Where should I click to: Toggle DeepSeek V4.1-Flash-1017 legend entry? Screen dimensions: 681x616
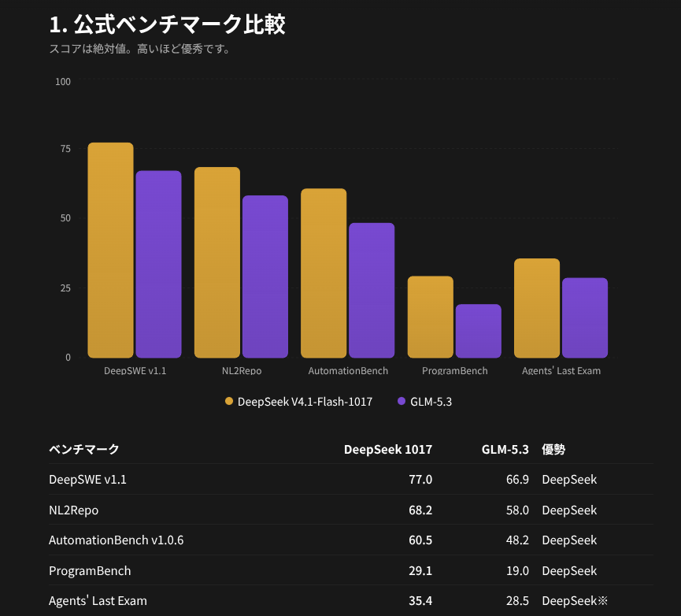(x=298, y=402)
